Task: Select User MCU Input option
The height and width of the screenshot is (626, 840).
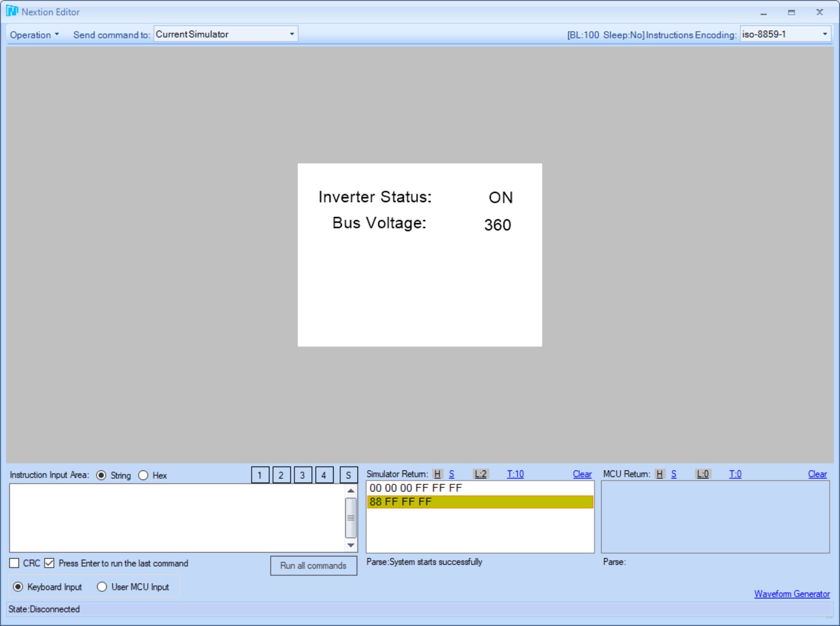Action: pos(102,587)
